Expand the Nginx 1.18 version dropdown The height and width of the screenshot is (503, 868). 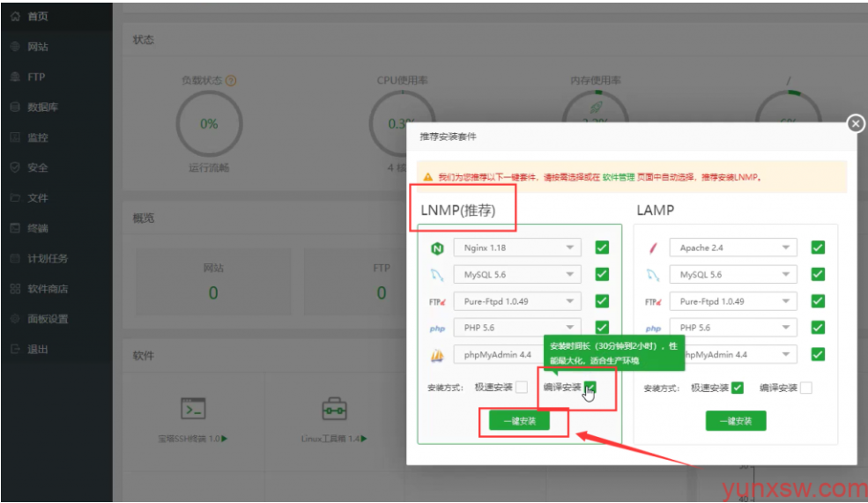coord(517,248)
